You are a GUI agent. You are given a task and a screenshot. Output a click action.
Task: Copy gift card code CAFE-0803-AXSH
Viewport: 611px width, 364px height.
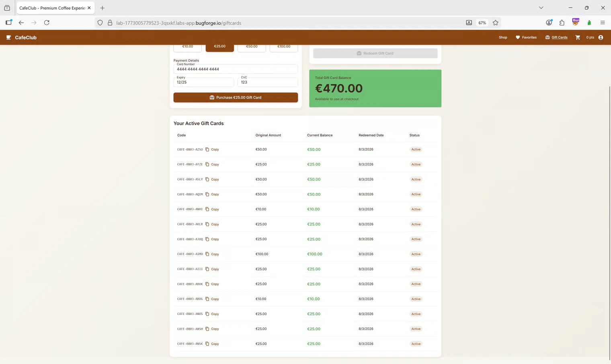pyautogui.click(x=212, y=329)
